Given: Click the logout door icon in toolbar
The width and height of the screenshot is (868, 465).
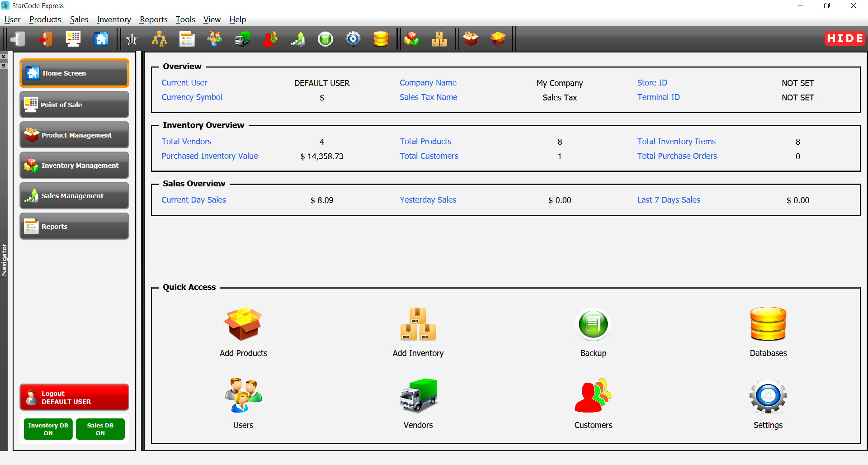Looking at the screenshot, I should 46,39.
